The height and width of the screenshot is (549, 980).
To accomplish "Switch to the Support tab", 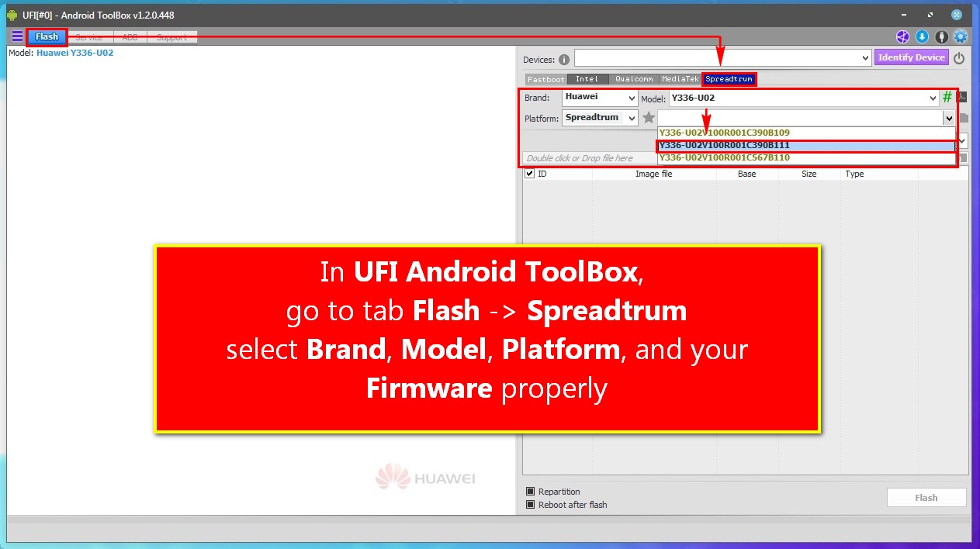I will pos(171,37).
